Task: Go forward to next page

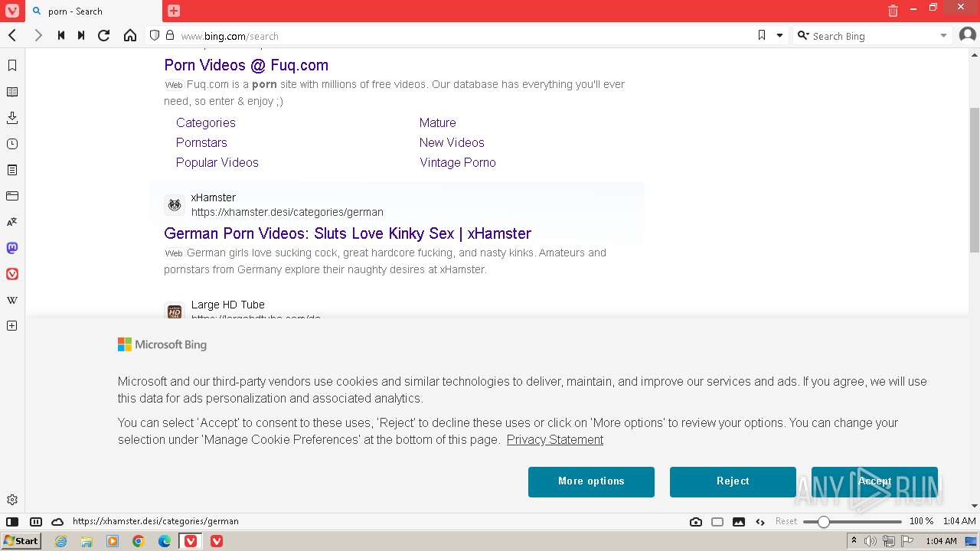Action: (x=38, y=35)
